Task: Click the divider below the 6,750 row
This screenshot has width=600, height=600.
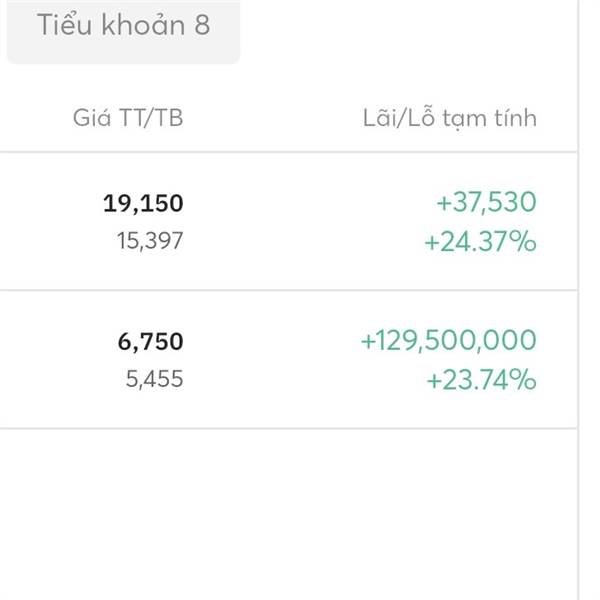Action: [289, 429]
